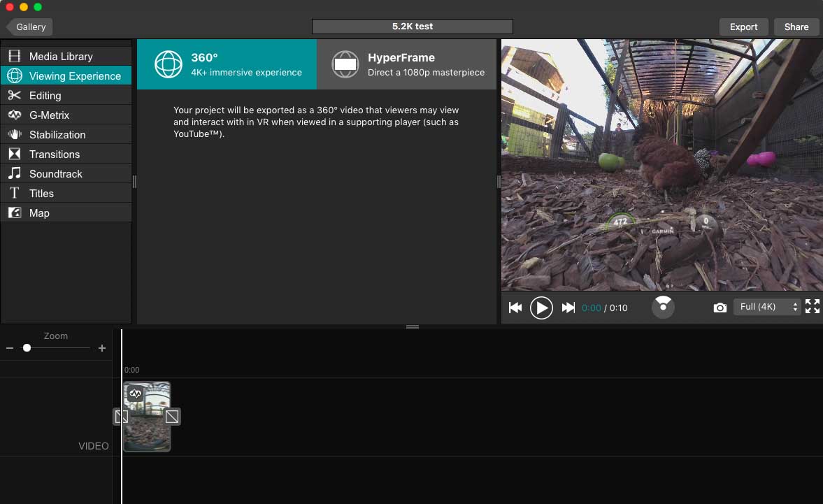Select the video clip thumbnail in timeline

tap(147, 417)
